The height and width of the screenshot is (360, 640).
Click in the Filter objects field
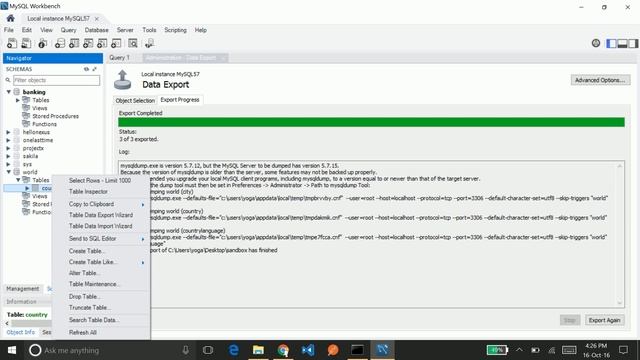[x=56, y=80]
